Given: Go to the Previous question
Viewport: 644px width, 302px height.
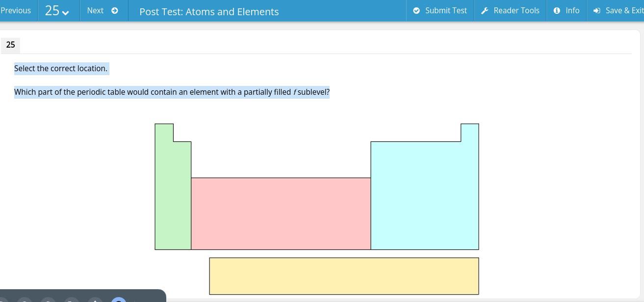Looking at the screenshot, I should 16,11.
